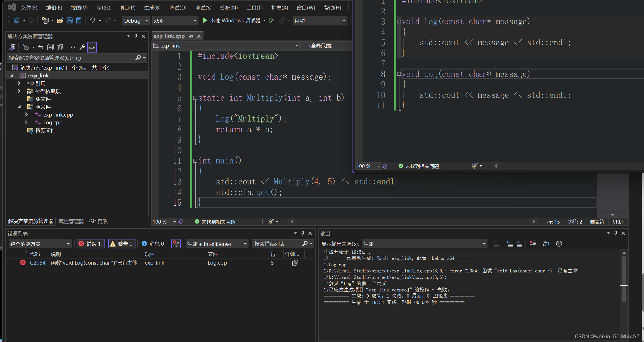Click Collapse All in Solution Explorer toolbar
644x342 pixels.
[x=50, y=47]
